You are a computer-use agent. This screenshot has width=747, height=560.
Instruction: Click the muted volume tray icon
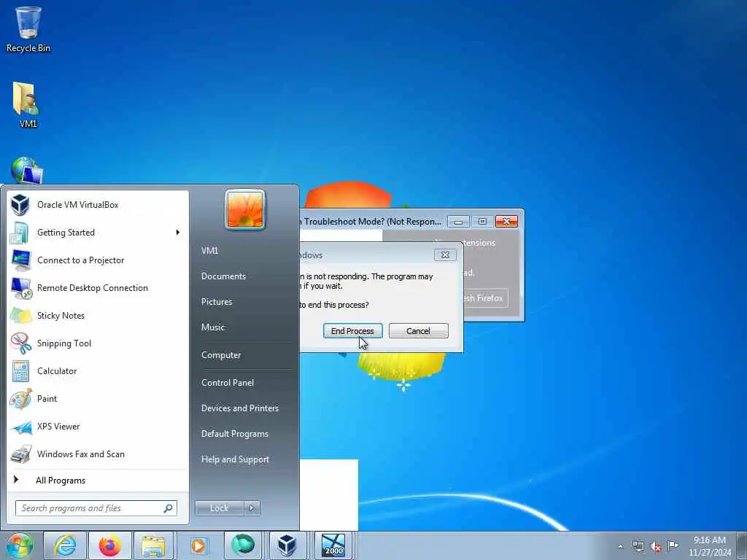pos(656,547)
